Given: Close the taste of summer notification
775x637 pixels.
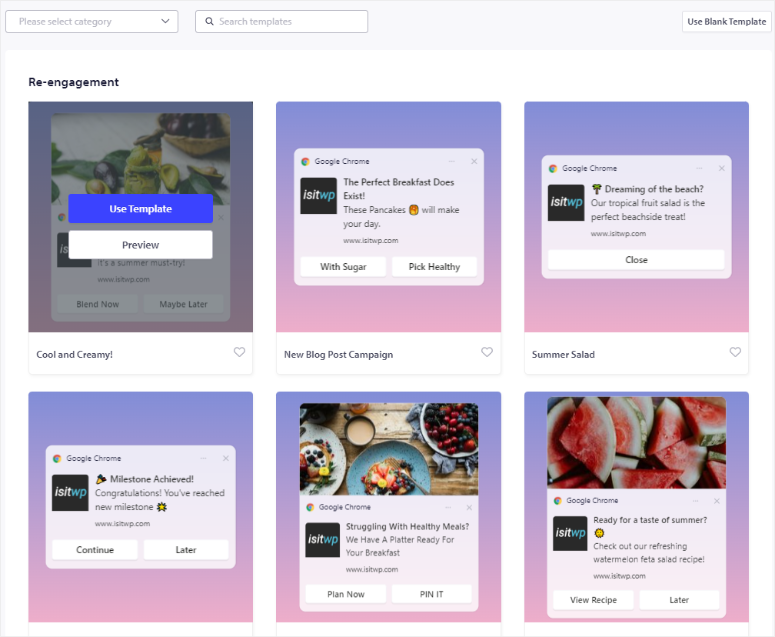Looking at the screenshot, I should [717, 501].
